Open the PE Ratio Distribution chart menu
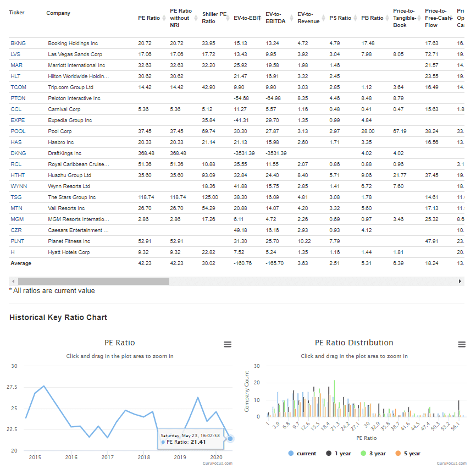 coord(462,344)
